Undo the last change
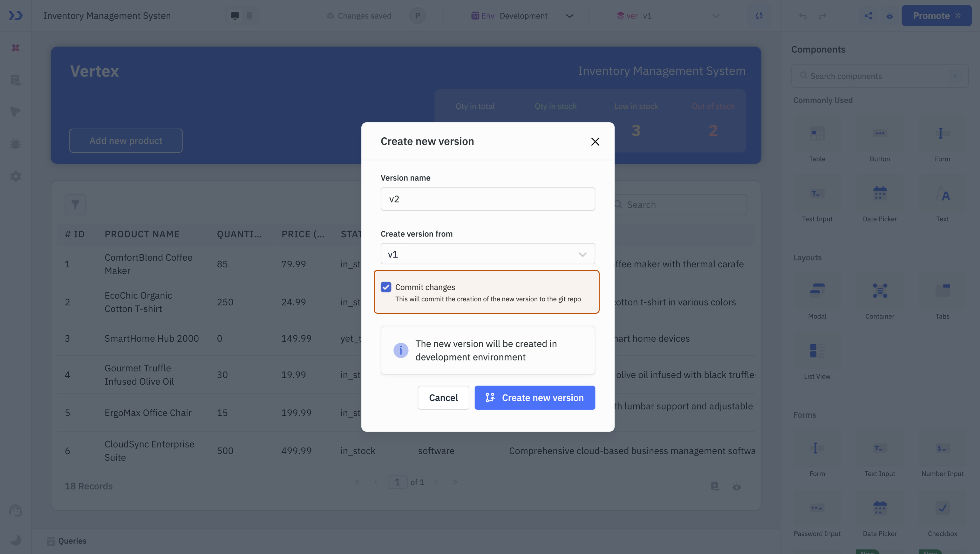Image resolution: width=980 pixels, height=554 pixels. [803, 16]
